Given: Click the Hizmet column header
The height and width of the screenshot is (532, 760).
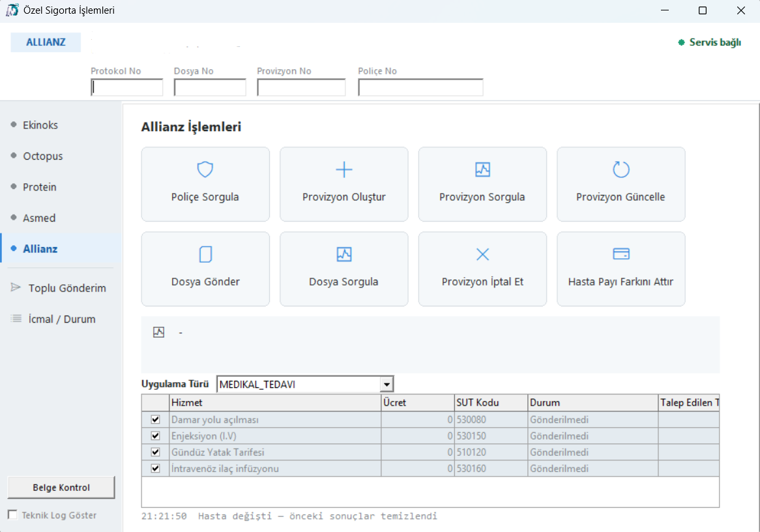Looking at the screenshot, I should point(275,402).
